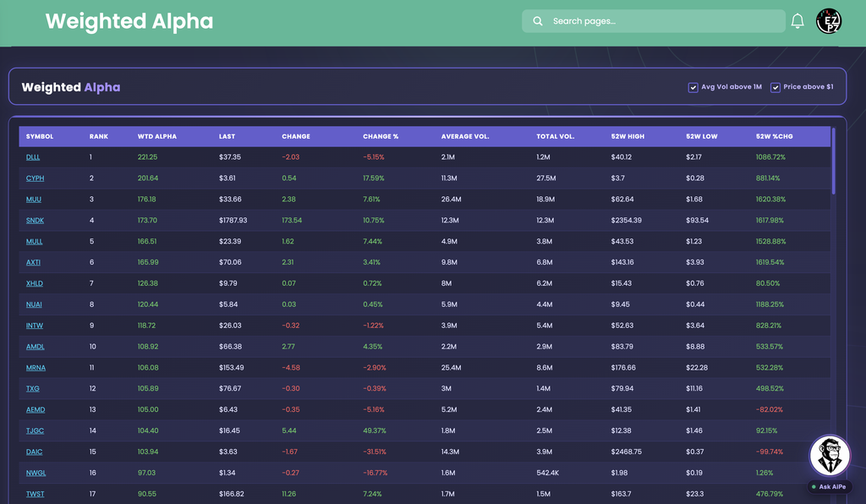This screenshot has height=504, width=866.
Task: Click the 27.5M total volume
Action: [x=546, y=178]
